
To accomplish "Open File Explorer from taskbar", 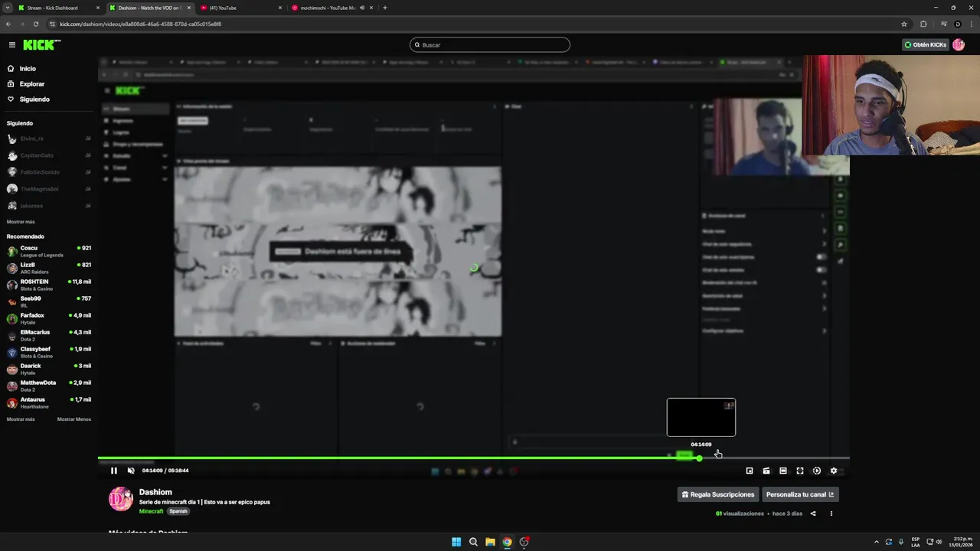I will click(x=490, y=542).
